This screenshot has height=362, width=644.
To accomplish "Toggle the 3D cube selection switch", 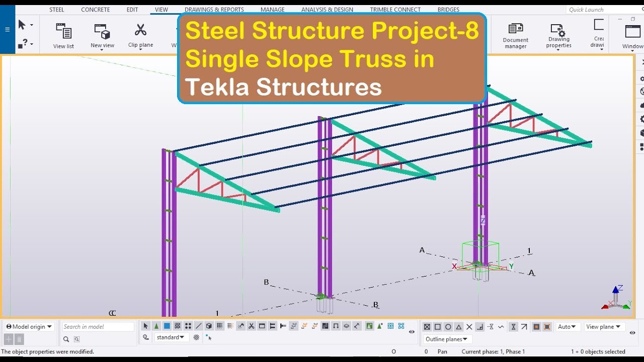I will point(209,326).
